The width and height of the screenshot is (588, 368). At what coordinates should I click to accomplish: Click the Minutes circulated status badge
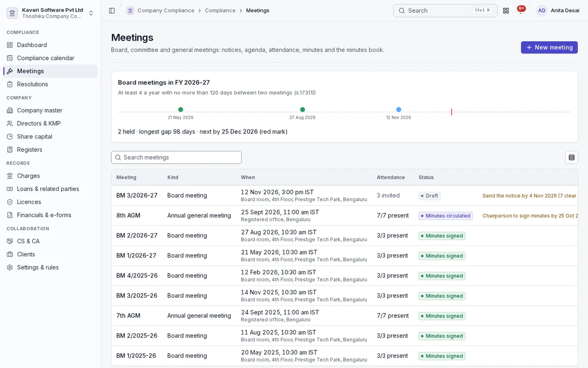(x=445, y=216)
